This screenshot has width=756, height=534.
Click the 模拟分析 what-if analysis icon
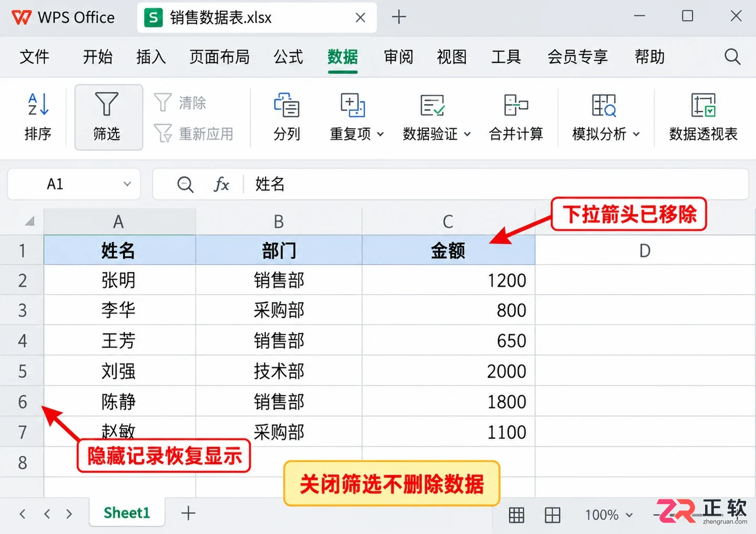604,105
